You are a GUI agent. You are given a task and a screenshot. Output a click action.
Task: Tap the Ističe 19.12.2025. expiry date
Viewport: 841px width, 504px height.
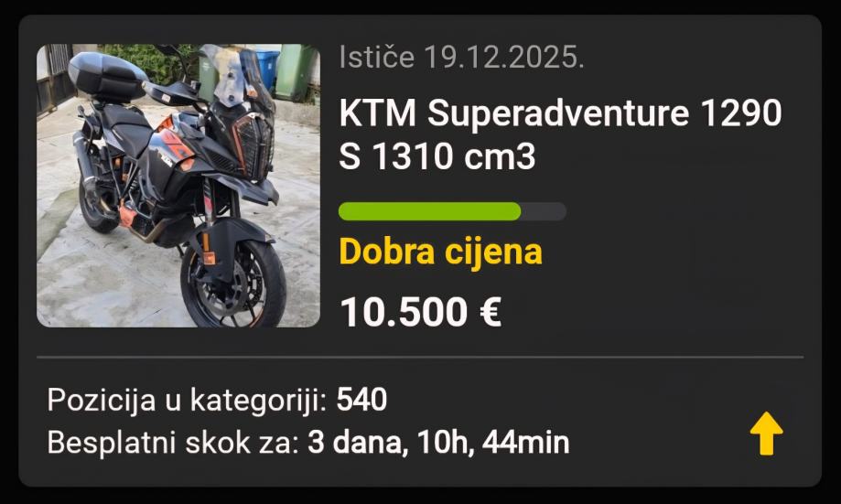coord(462,57)
